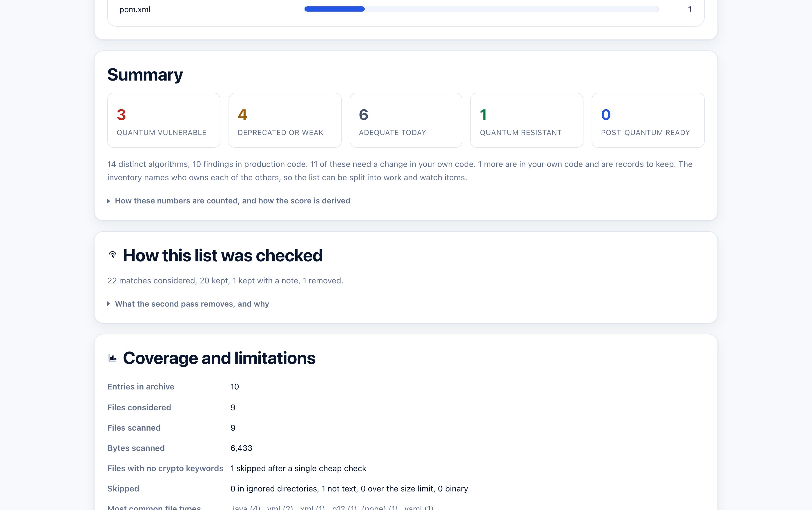Click the bar chart icon beside Coverage and limitations
The height and width of the screenshot is (510, 812).
(112, 357)
